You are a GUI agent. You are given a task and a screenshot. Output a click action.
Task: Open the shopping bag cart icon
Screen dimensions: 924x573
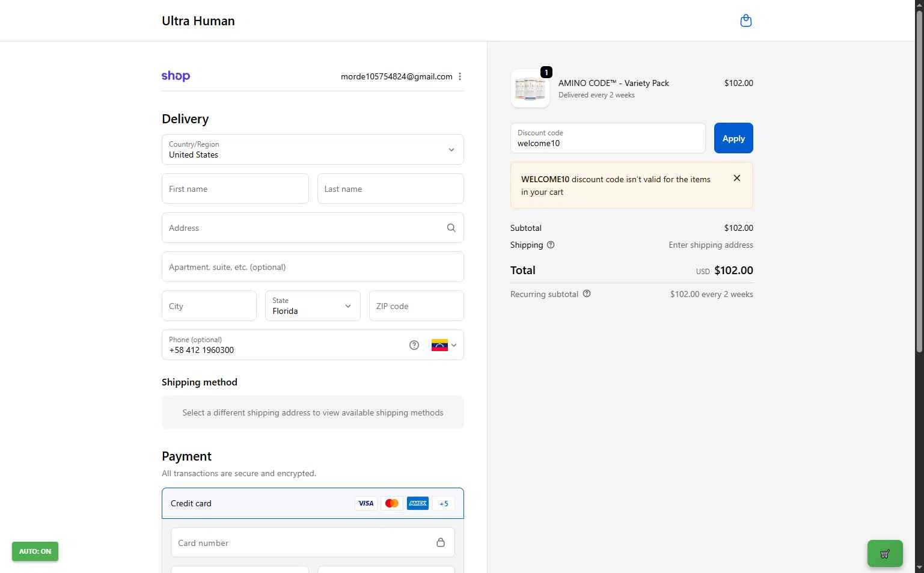tap(745, 21)
